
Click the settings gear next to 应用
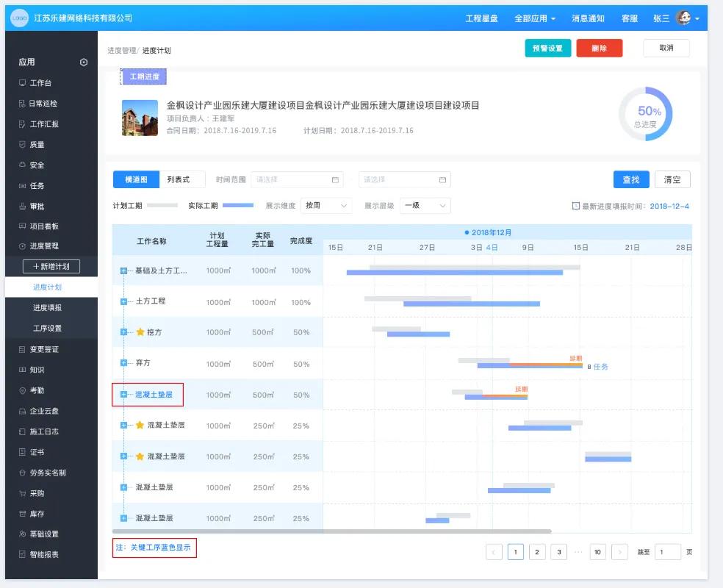click(83, 62)
